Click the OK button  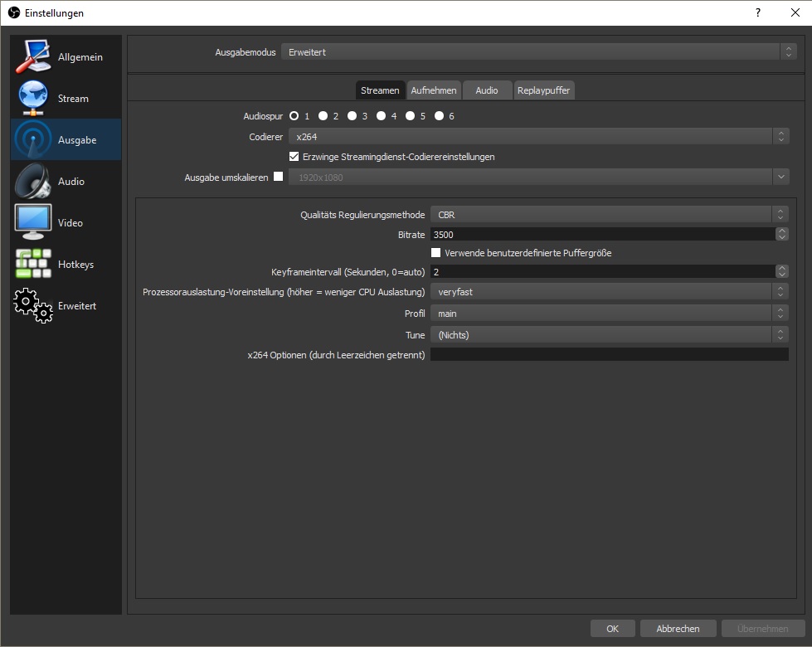click(612, 629)
